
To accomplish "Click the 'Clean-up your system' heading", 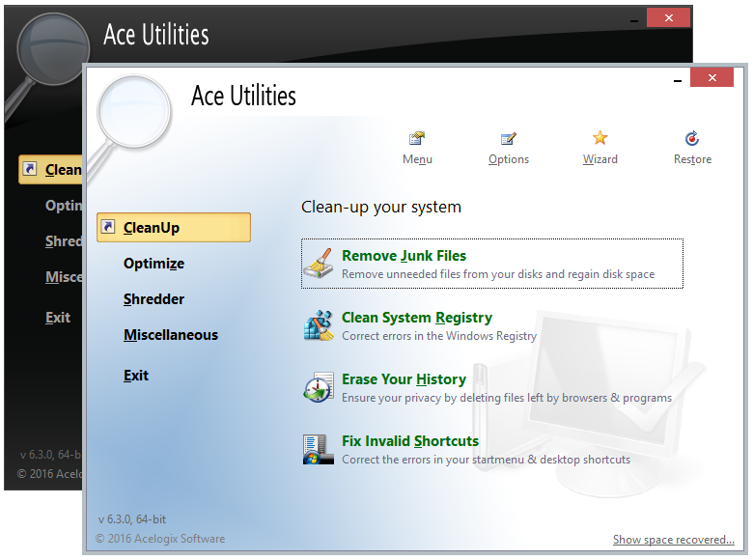I will (380, 207).
